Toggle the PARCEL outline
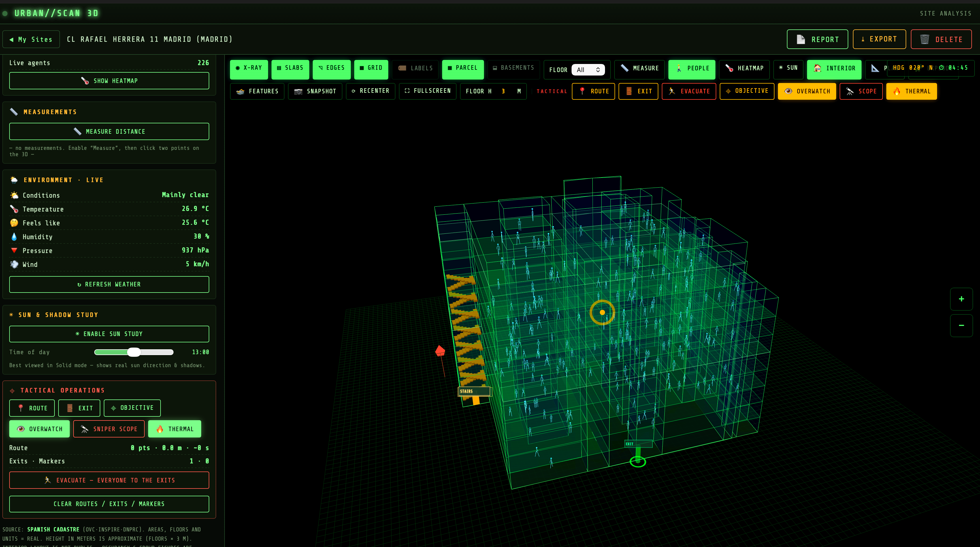Viewport: 980px width, 547px height. (x=463, y=70)
